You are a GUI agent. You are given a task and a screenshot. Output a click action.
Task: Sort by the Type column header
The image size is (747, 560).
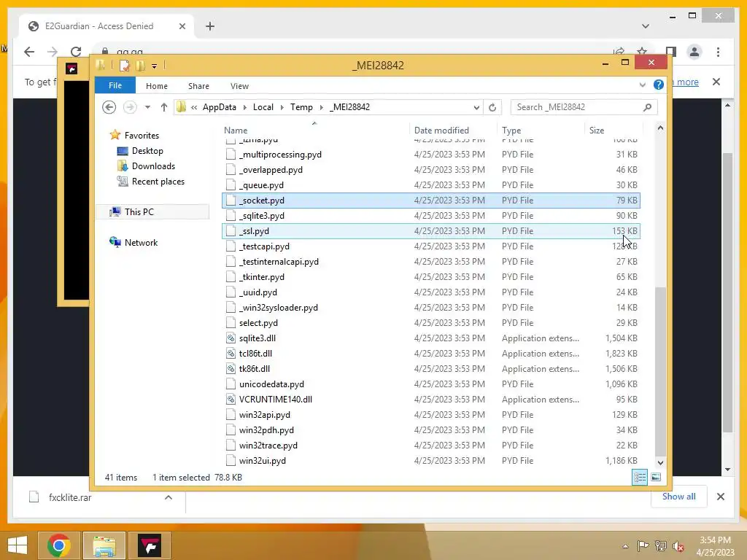pos(541,130)
